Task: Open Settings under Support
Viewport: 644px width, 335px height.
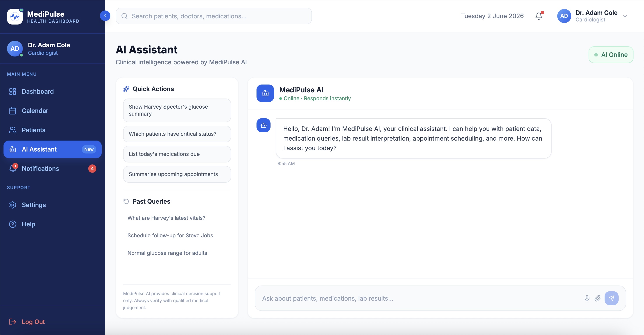Action: click(x=53, y=205)
